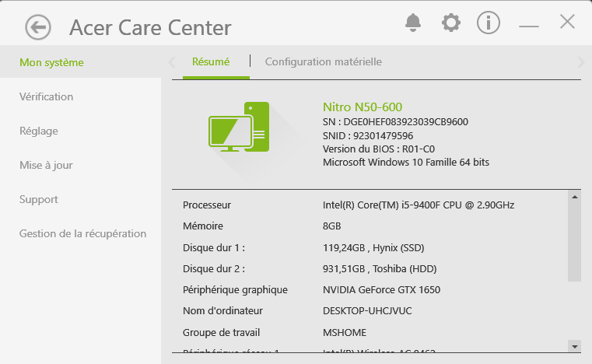Open Gestion de la récupération
592x364 pixels.
(x=82, y=233)
